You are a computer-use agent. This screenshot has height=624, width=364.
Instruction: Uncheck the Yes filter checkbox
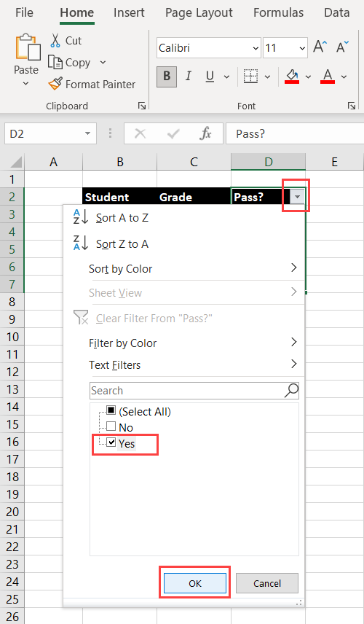pyautogui.click(x=111, y=442)
